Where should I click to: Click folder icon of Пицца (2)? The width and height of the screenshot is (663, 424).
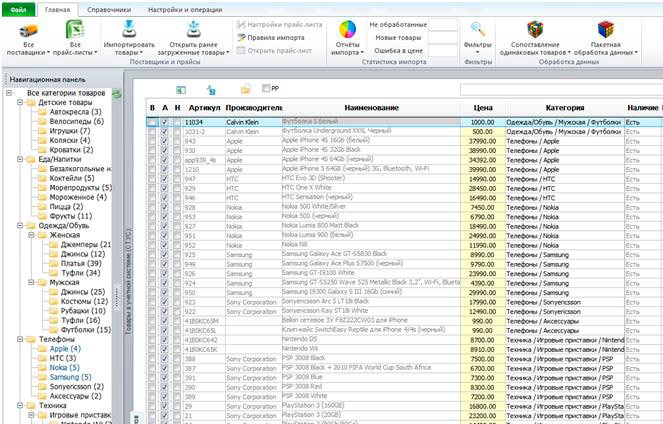click(x=42, y=207)
